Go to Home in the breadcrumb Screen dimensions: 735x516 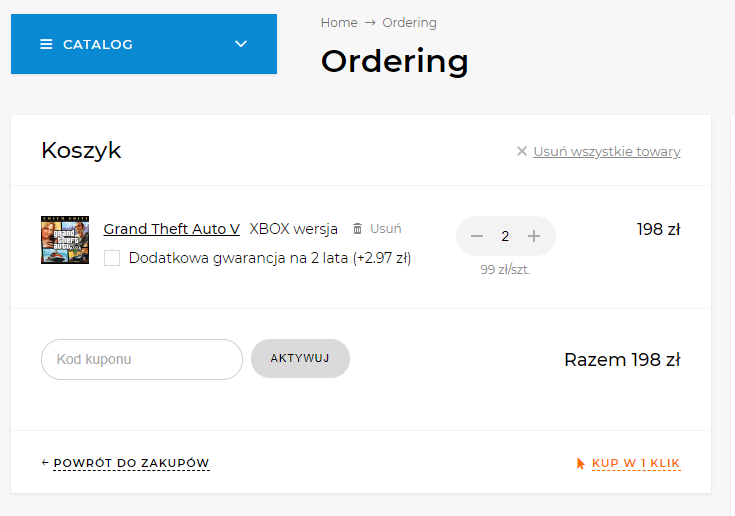point(339,23)
